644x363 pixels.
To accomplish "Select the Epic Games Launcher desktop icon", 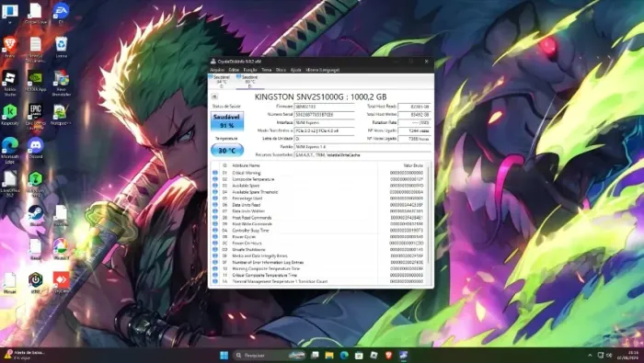I will tap(36, 117).
